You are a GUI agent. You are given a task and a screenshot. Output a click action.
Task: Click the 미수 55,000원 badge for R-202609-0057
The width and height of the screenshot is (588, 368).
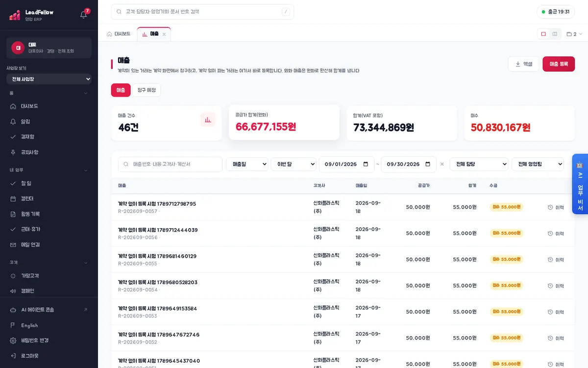(x=506, y=207)
